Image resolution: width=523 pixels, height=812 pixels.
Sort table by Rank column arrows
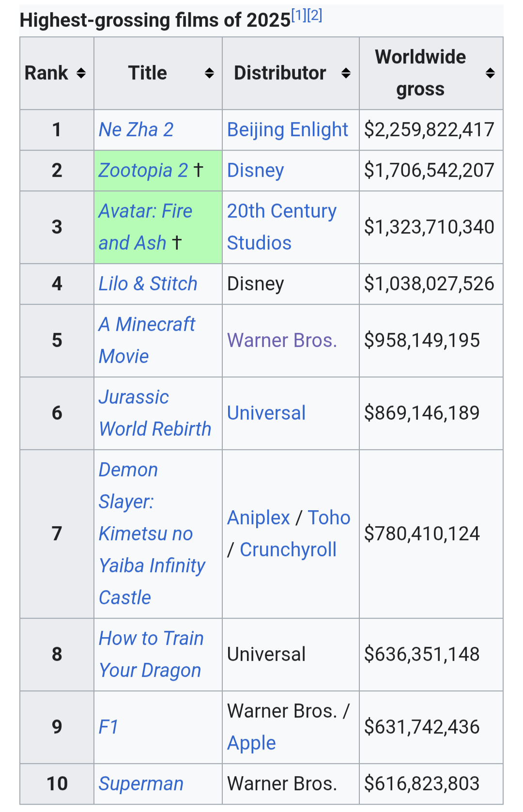(x=81, y=73)
